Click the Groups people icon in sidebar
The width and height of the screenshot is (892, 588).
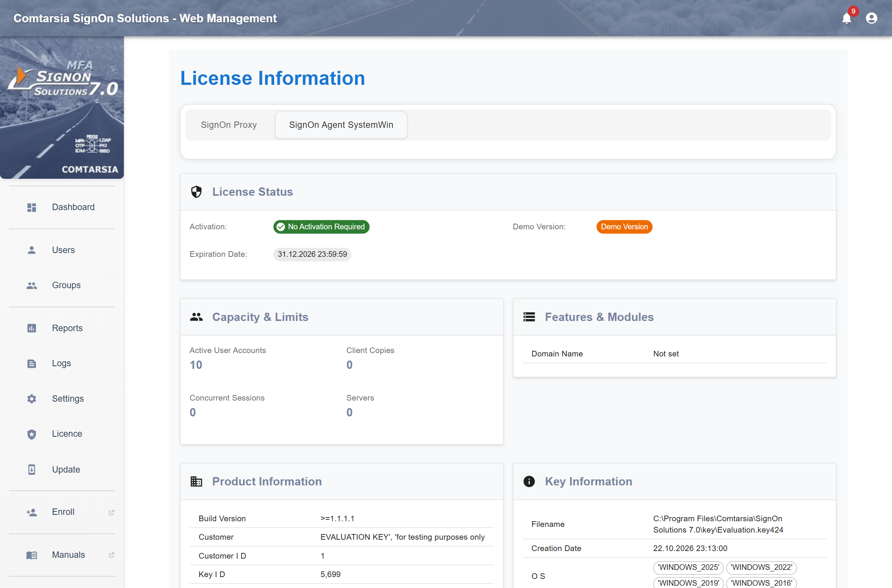32,286
